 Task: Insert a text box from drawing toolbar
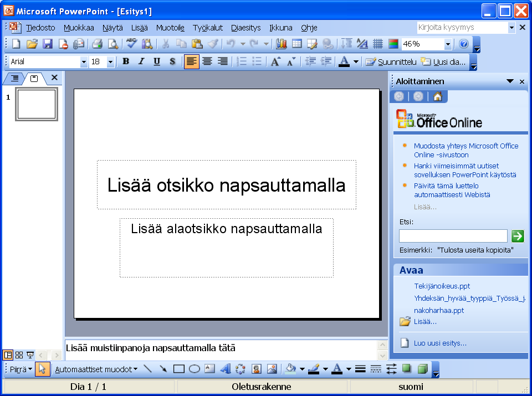click(x=209, y=369)
